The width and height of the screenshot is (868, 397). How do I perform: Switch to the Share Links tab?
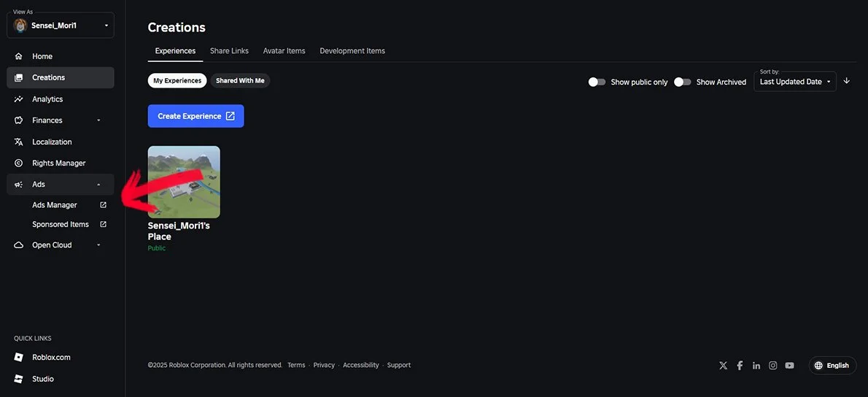(229, 51)
